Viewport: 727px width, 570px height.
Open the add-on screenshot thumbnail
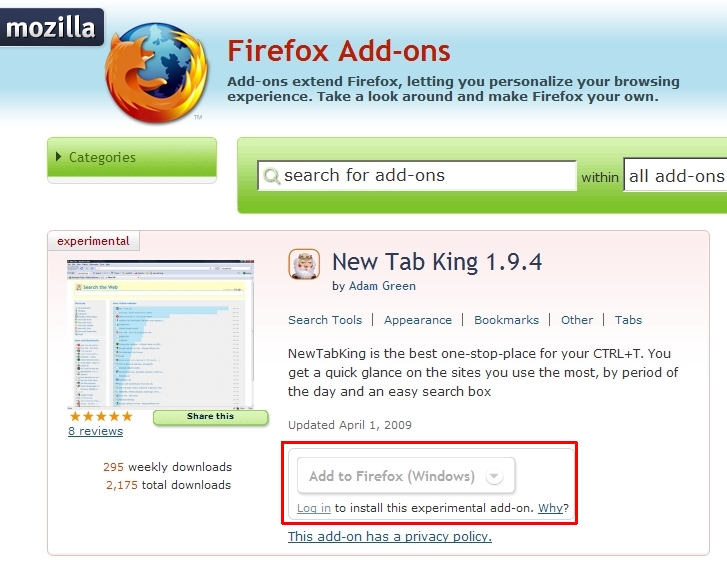coord(160,334)
